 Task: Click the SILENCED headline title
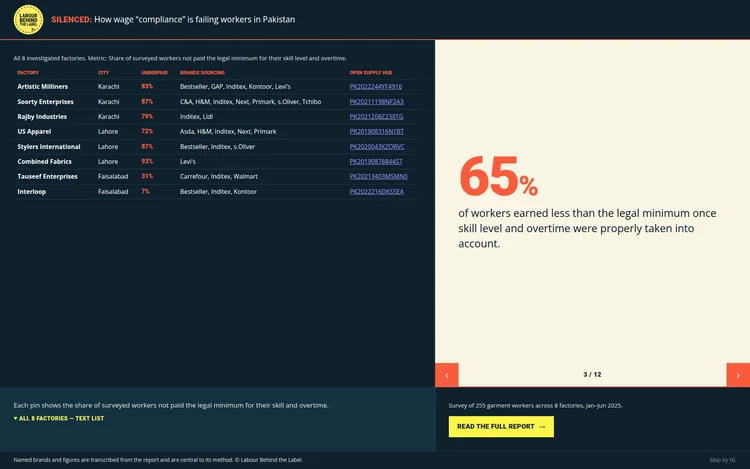[x=173, y=20]
